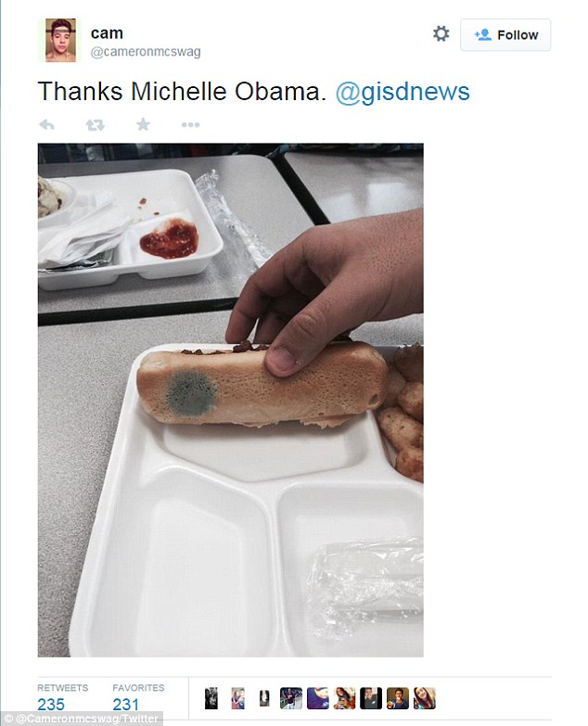Open the third narrow avatar thumbnail
Screen dimensions: 588x726
(264, 698)
